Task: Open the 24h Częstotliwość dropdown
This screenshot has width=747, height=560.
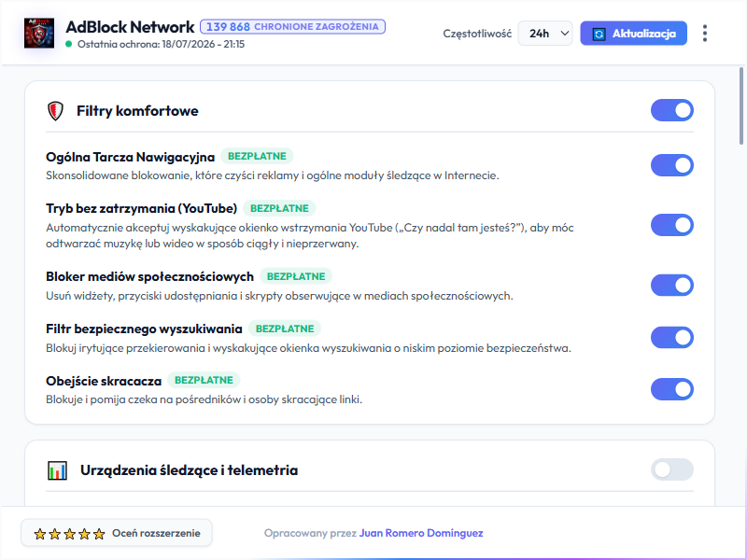Action: tap(545, 34)
